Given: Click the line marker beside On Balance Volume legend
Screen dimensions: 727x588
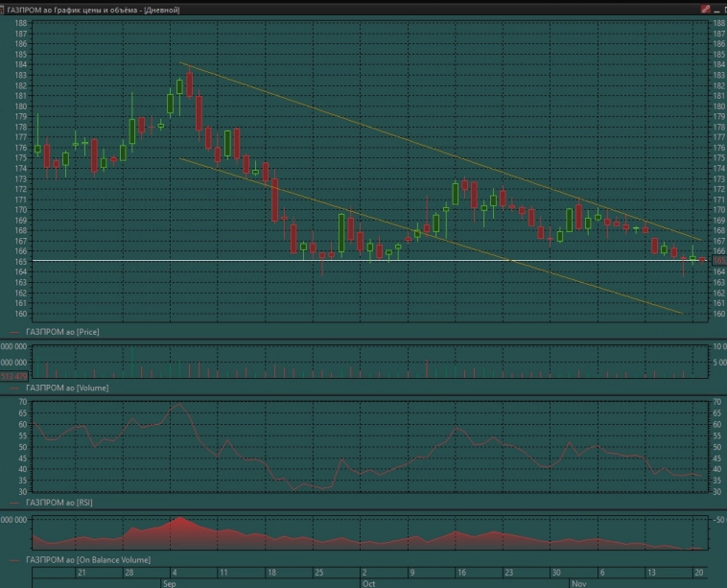Looking at the screenshot, I should [x=12, y=559].
